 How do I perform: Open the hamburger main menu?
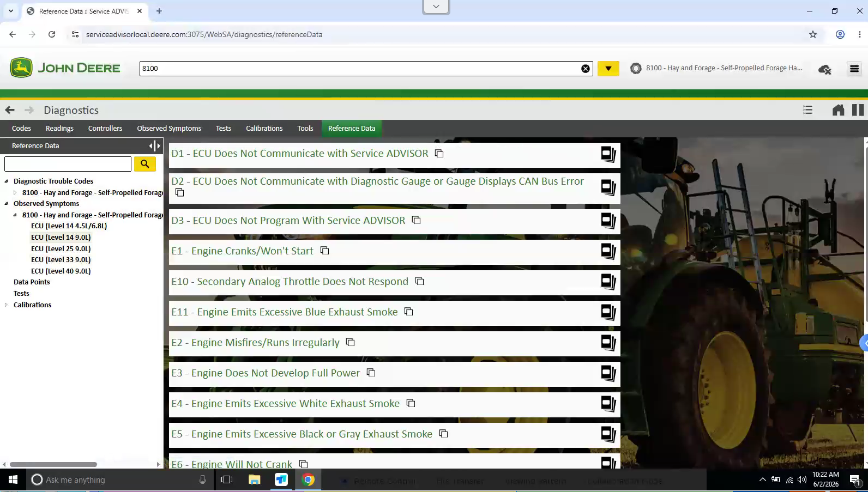[854, 69]
